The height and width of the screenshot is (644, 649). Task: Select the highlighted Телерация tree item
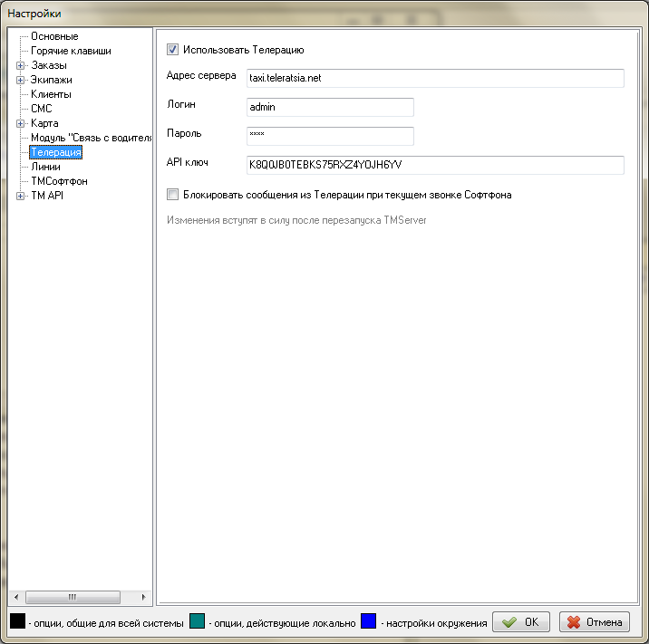(x=56, y=152)
